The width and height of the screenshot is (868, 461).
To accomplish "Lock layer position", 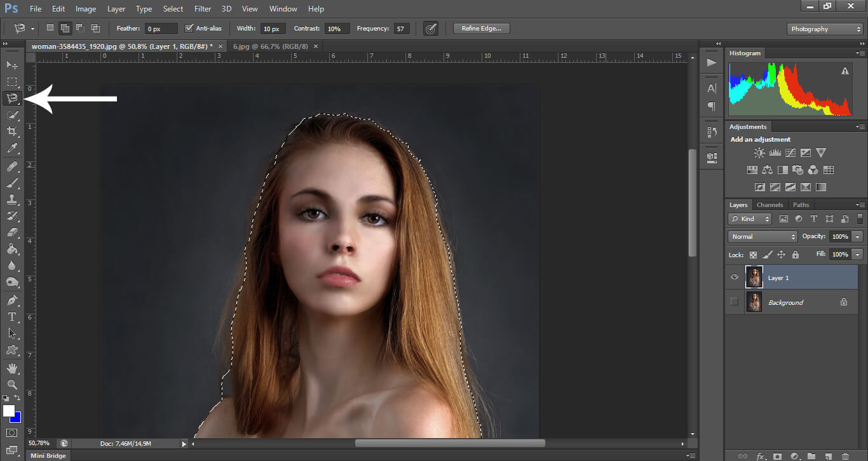I will coord(782,255).
